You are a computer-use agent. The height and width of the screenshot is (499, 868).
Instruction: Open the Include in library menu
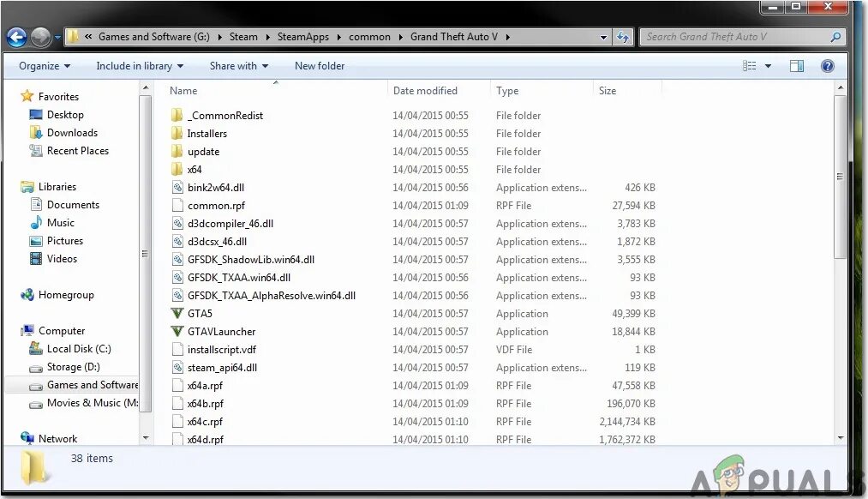(x=140, y=66)
